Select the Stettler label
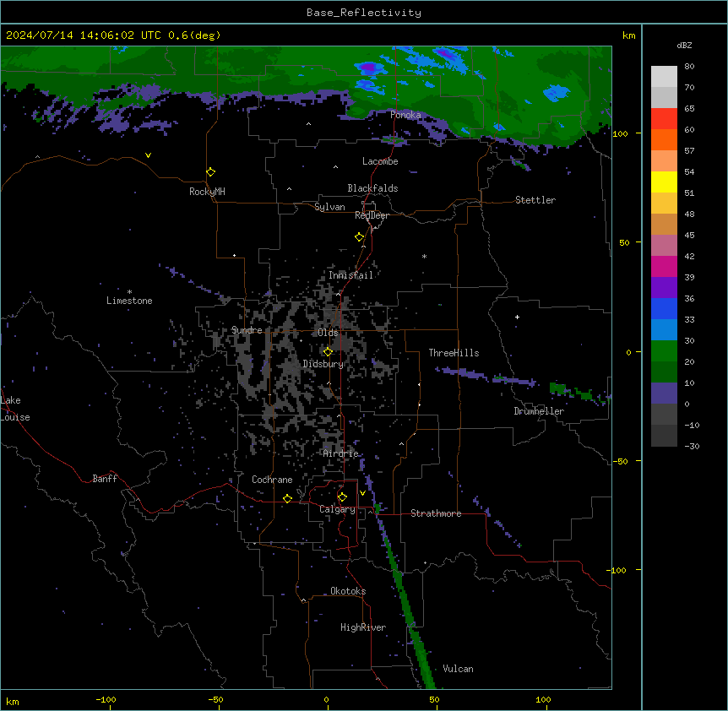The width and height of the screenshot is (728, 711). (535, 200)
